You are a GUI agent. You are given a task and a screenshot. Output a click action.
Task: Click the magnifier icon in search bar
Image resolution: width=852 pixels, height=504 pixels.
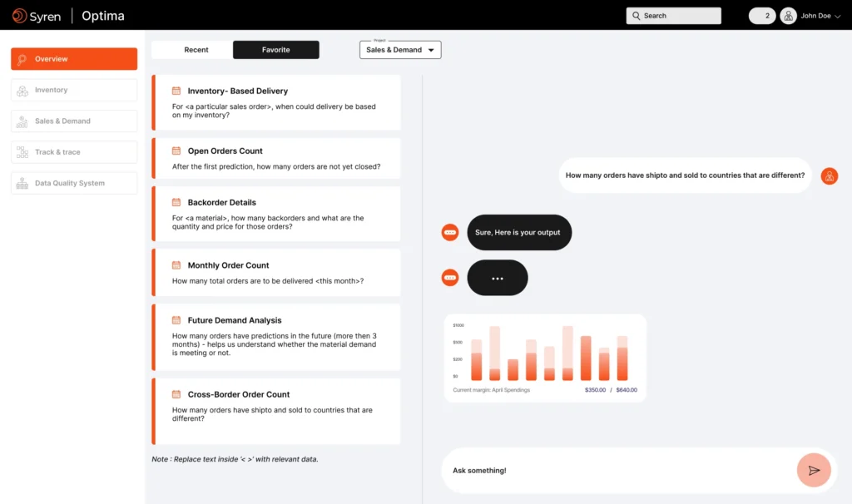[x=637, y=16]
